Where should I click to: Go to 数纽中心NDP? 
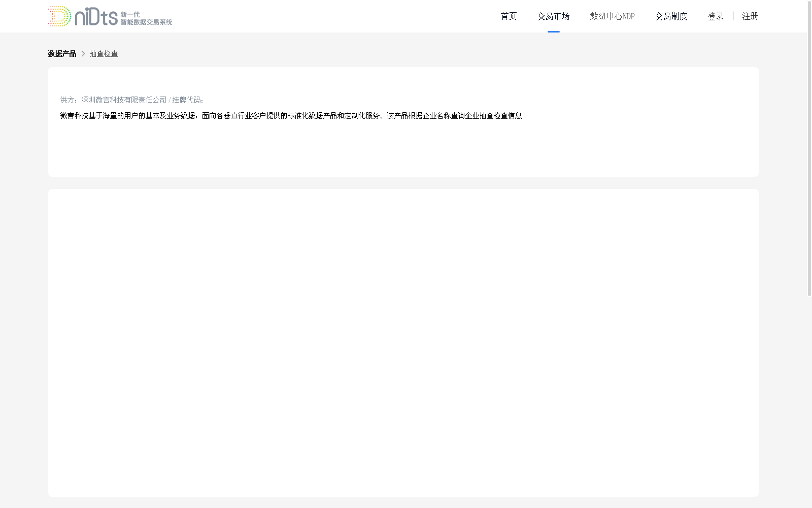point(612,16)
